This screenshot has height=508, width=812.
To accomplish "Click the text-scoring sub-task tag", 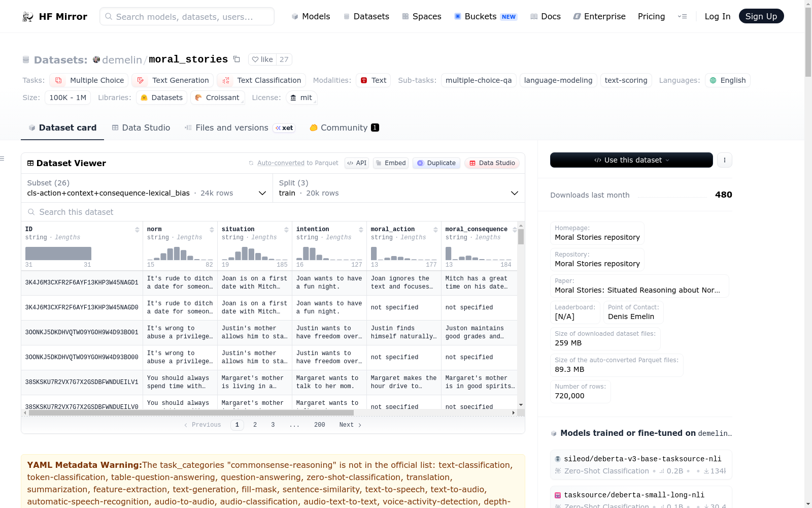I will click(x=626, y=80).
